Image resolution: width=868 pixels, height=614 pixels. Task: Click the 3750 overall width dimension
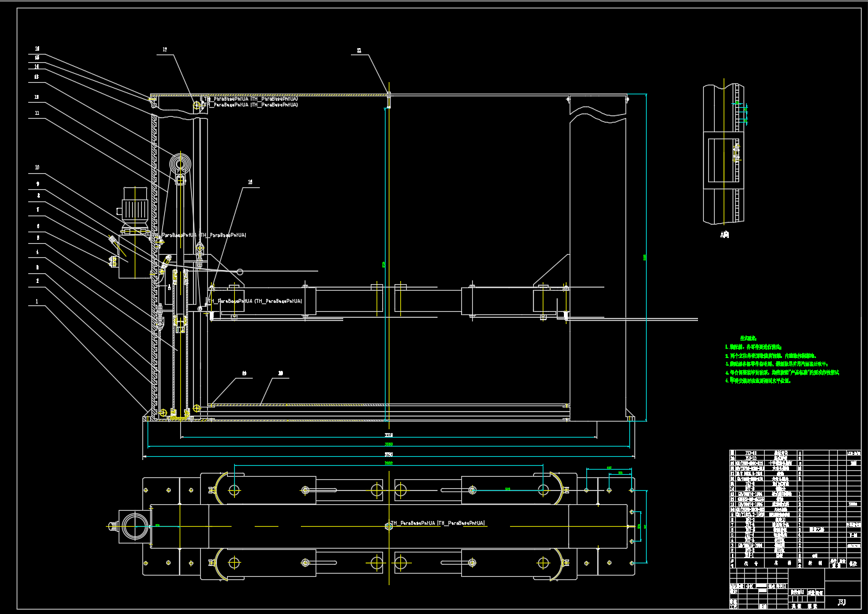click(388, 454)
